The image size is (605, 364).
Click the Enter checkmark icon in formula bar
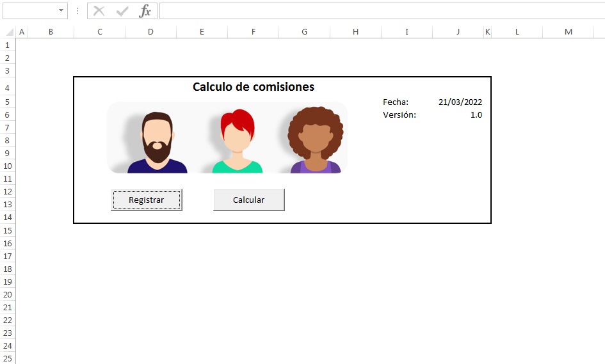(122, 11)
